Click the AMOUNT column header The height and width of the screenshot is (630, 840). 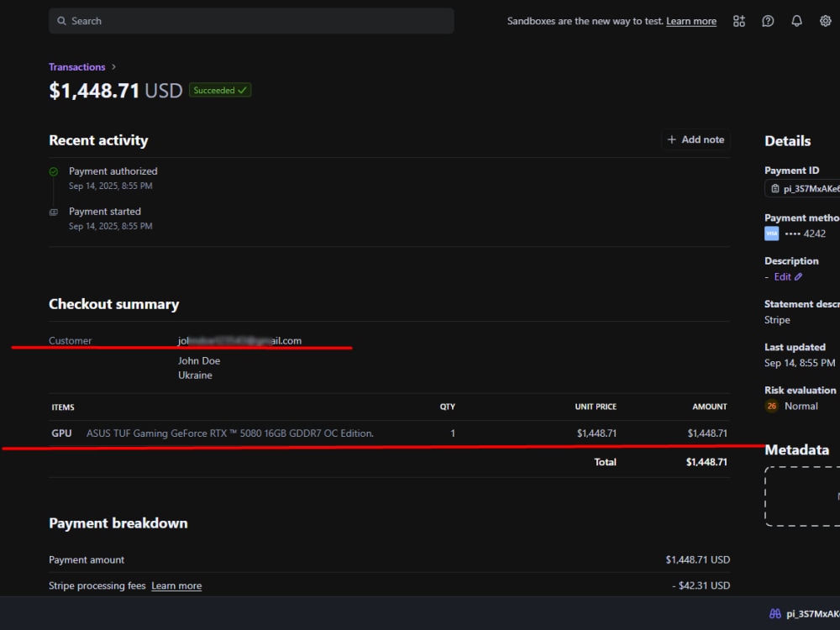point(709,407)
